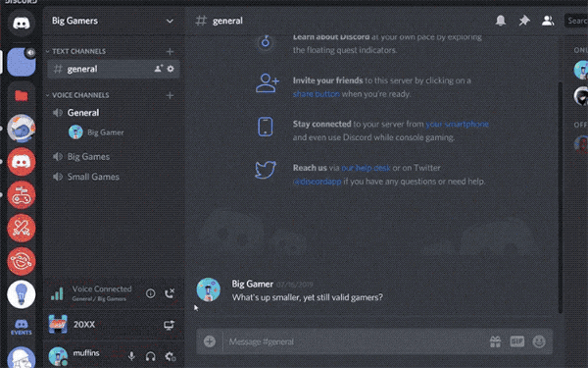Screen dimensions: 588x368
Task: Open user settings gear next to muffins
Action: [170, 356]
